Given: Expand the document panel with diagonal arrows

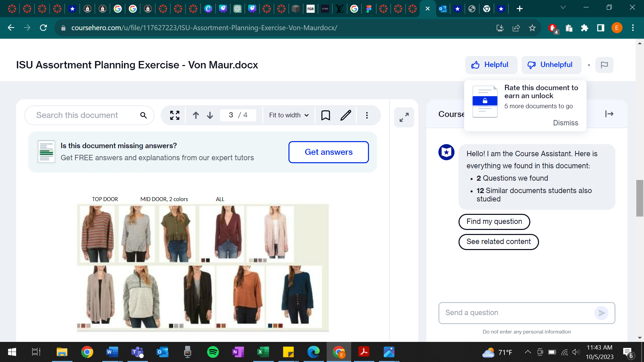Looking at the screenshot, I should click(x=404, y=117).
